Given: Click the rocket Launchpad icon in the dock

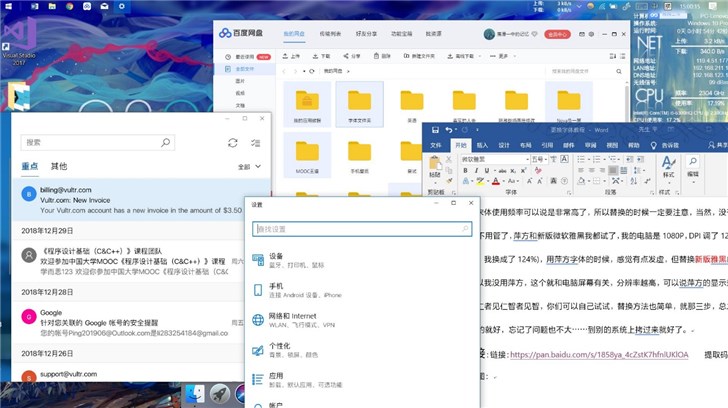Looking at the screenshot, I should [220, 394].
